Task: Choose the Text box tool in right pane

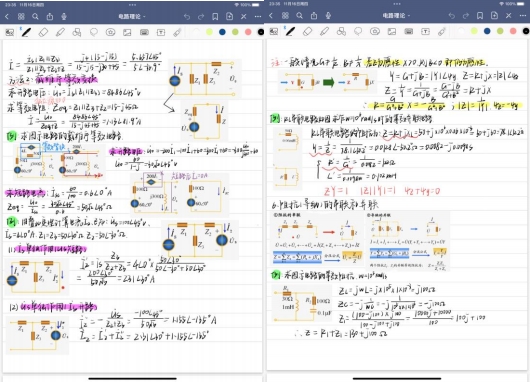Action: 425,31
